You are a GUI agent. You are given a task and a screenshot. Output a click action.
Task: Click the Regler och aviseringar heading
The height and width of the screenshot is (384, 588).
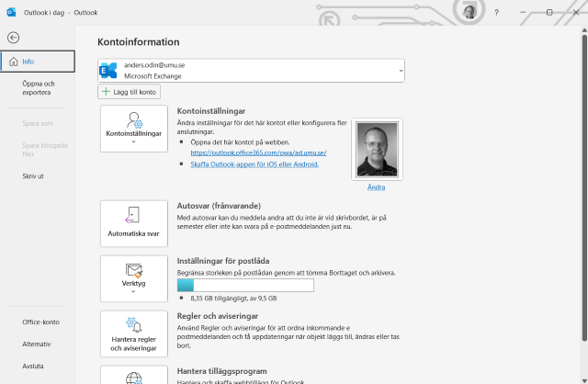coord(218,316)
